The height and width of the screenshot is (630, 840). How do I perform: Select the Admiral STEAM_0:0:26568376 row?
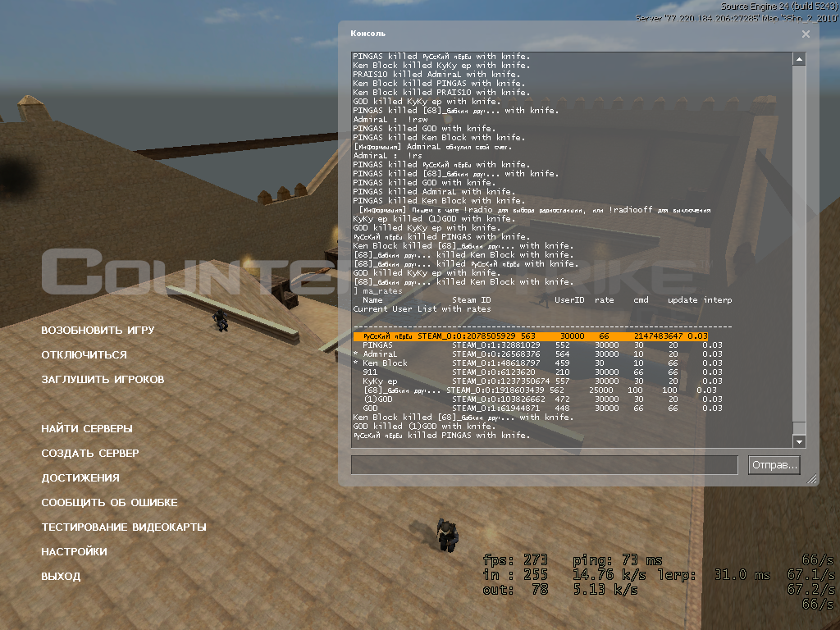point(538,354)
